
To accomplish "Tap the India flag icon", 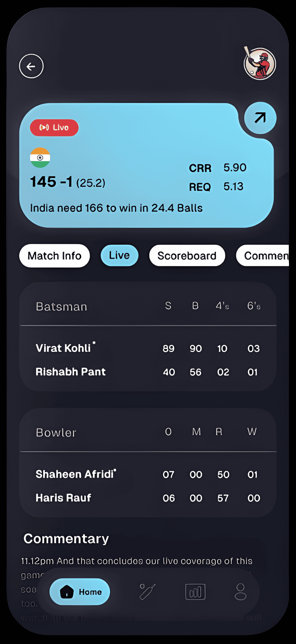I will 40,157.
